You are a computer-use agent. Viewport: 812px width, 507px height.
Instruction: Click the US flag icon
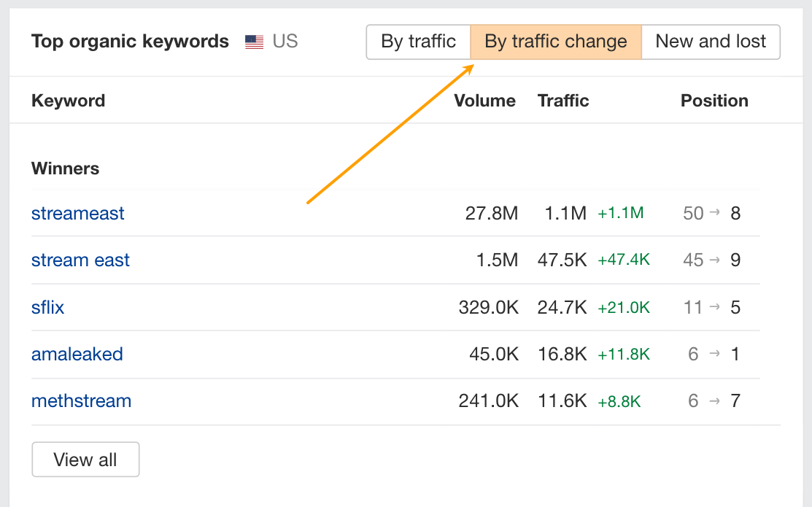point(254,42)
